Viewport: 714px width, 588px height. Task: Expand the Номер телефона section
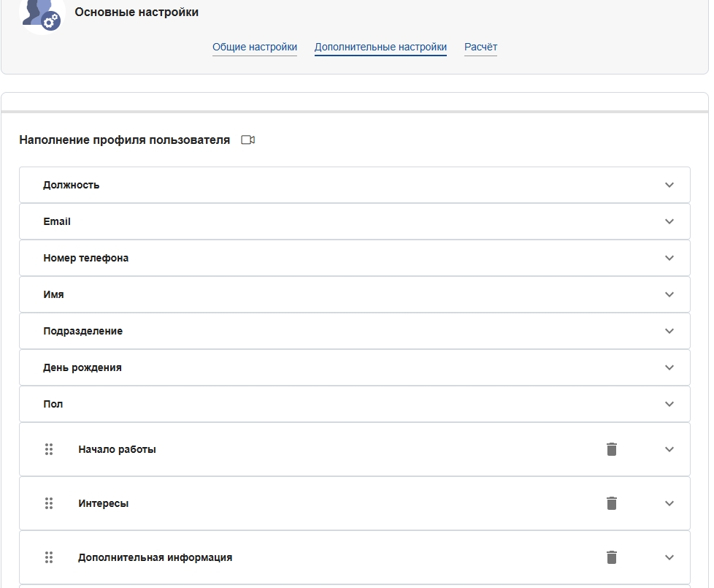[x=669, y=258]
